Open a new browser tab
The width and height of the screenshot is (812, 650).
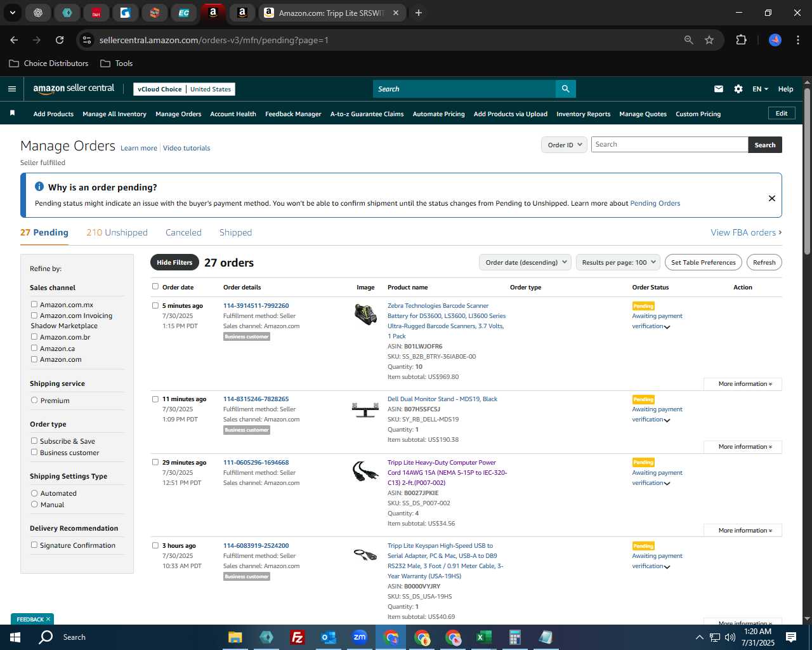click(419, 13)
